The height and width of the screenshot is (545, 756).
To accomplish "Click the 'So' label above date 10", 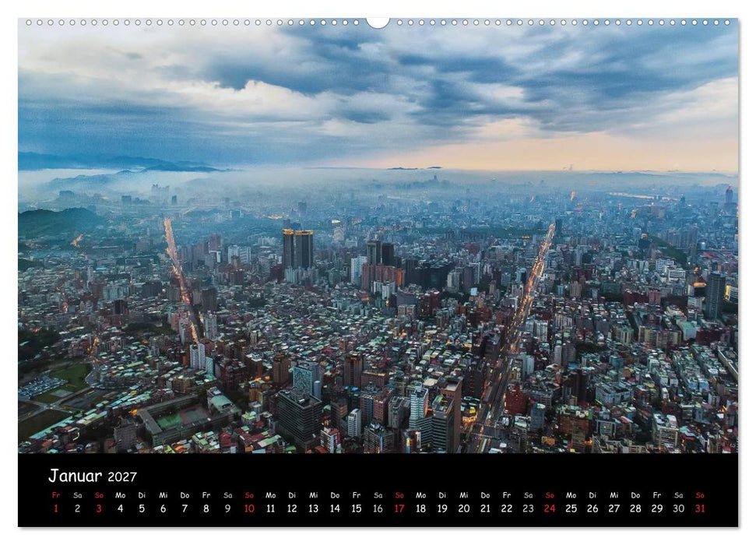I will click(x=249, y=495).
